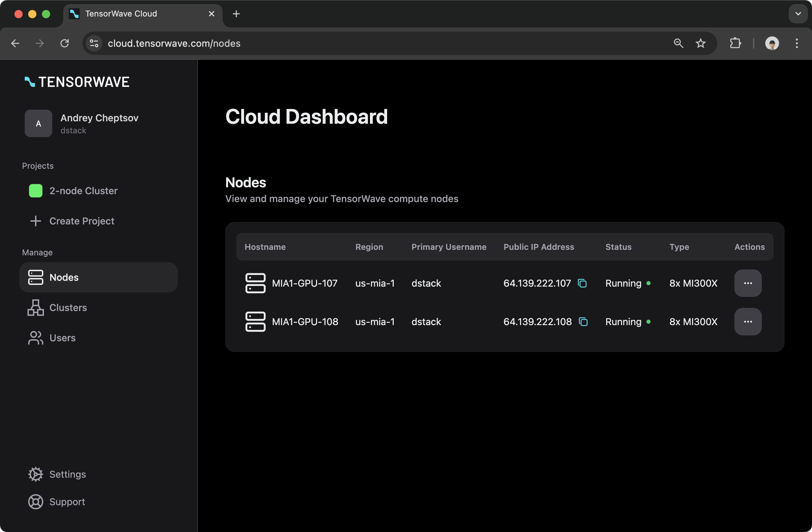Open the Chrome profile avatar
812x532 pixels.
[772, 43]
